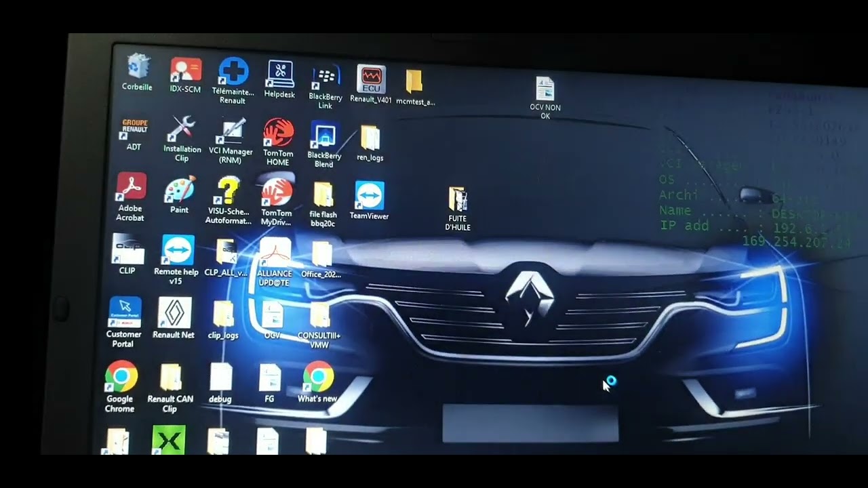Click the ALLIANCE UPD@TE PDF icon
The height and width of the screenshot is (488, 868).
coord(275,262)
